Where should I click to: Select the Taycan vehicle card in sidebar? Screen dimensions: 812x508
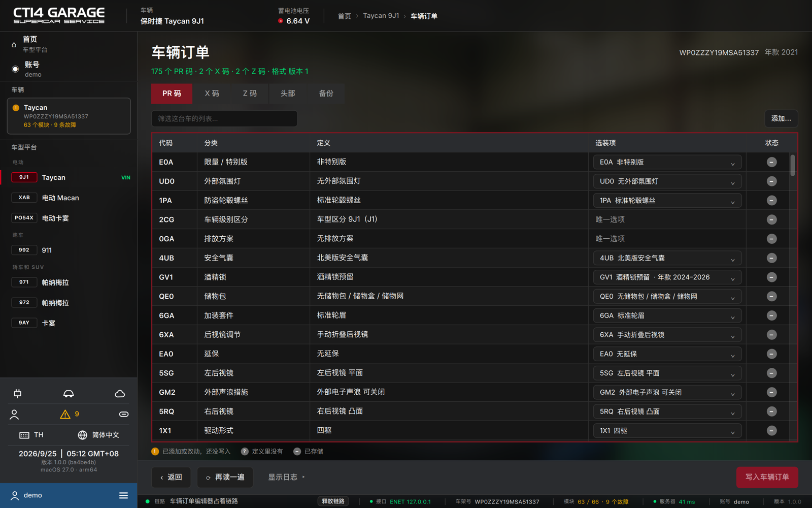(69, 116)
